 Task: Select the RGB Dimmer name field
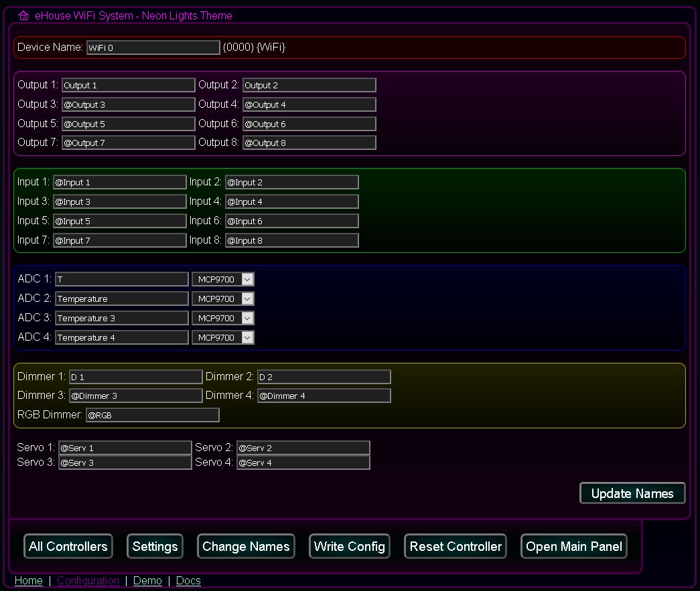152,416
